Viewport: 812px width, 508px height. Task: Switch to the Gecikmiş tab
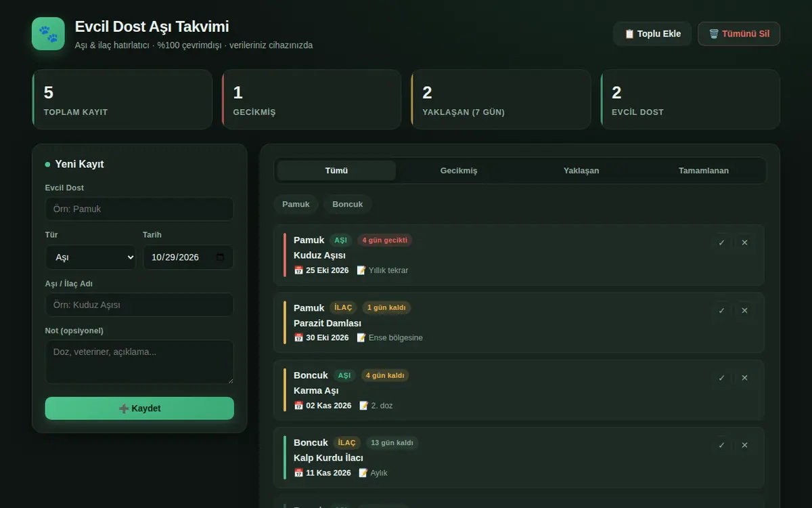click(459, 171)
